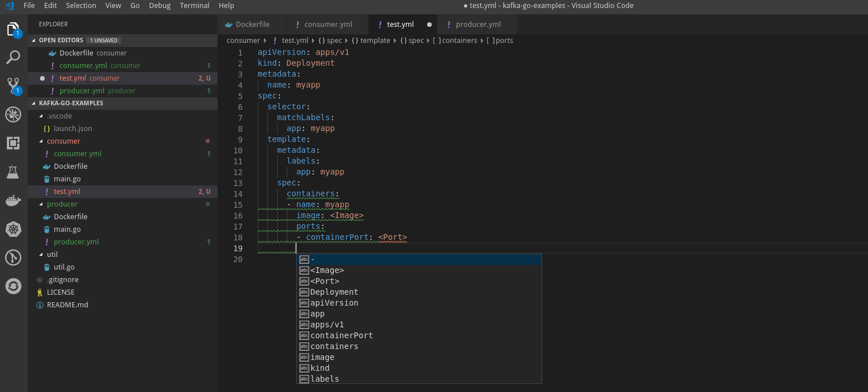
Task: Choose 'labels' suggestion in autocomplete list
Action: point(419,379)
